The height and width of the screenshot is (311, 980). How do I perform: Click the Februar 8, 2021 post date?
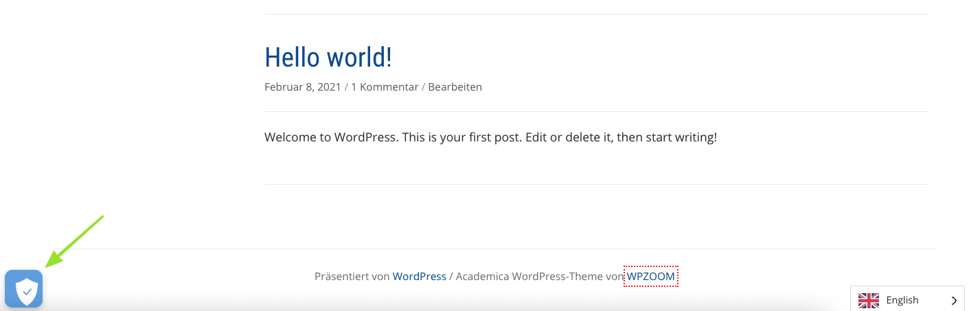coord(302,87)
